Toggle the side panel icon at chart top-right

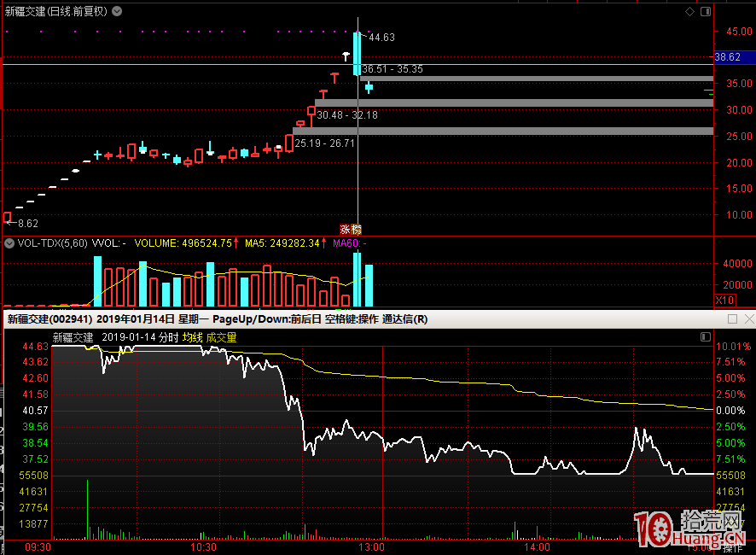pos(704,11)
